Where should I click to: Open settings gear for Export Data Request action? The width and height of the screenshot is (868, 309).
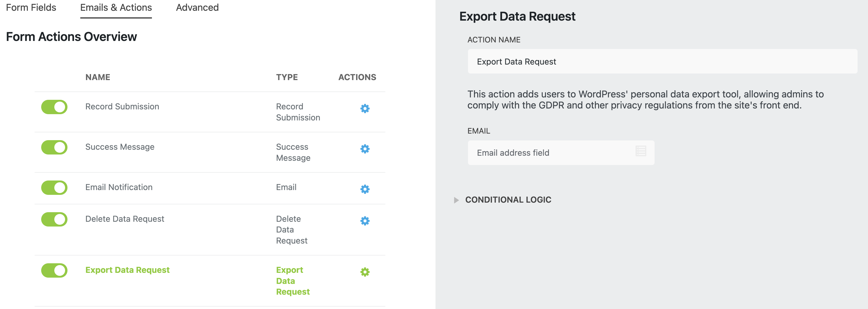pyautogui.click(x=364, y=272)
